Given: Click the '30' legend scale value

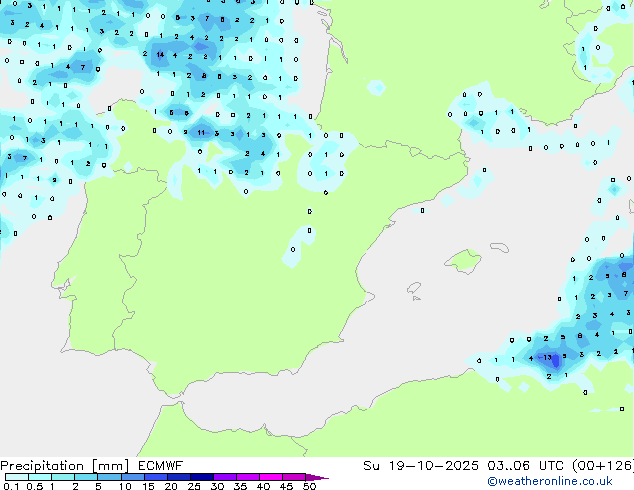Looking at the screenshot, I should [x=217, y=486].
